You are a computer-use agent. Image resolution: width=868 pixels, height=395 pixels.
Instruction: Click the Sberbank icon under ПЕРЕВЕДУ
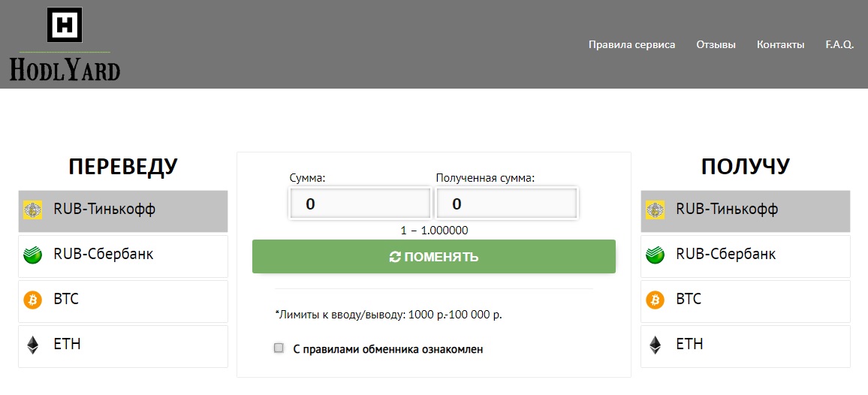click(x=33, y=255)
